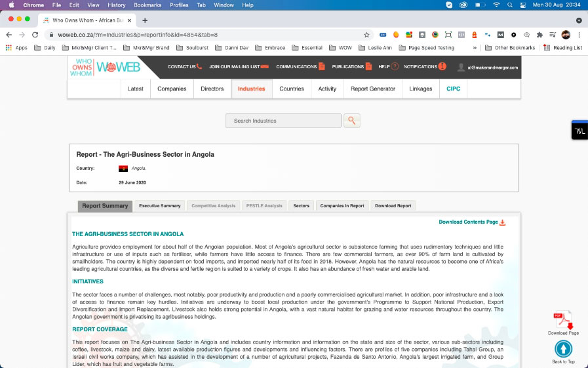Select the Report Summary tab
The height and width of the screenshot is (368, 588).
pos(105,206)
